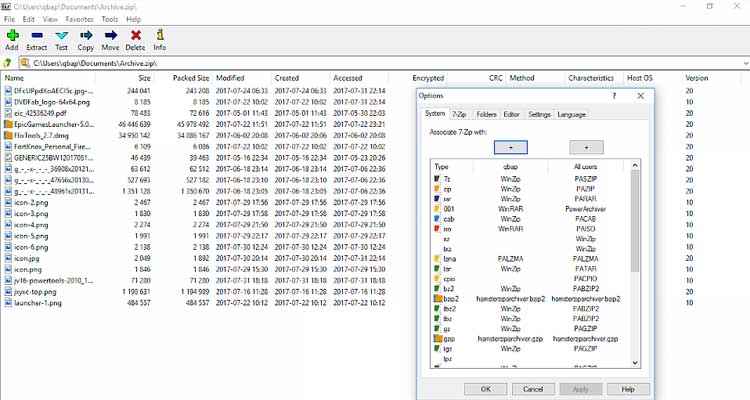The height and width of the screenshot is (400, 750).
Task: Select the jcyxc-top.png file row
Action: point(196,292)
